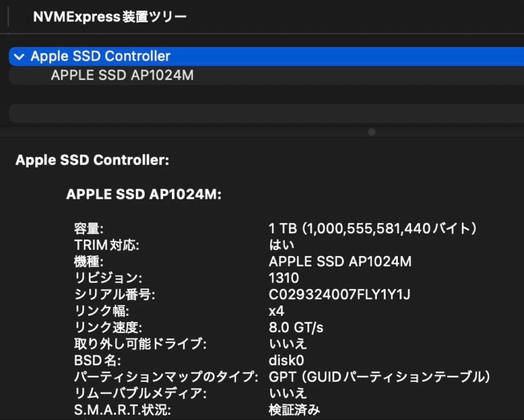This screenshot has height=420, width=524.
Task: Click the パーティションマップのタイプ label
Action: pos(166,377)
